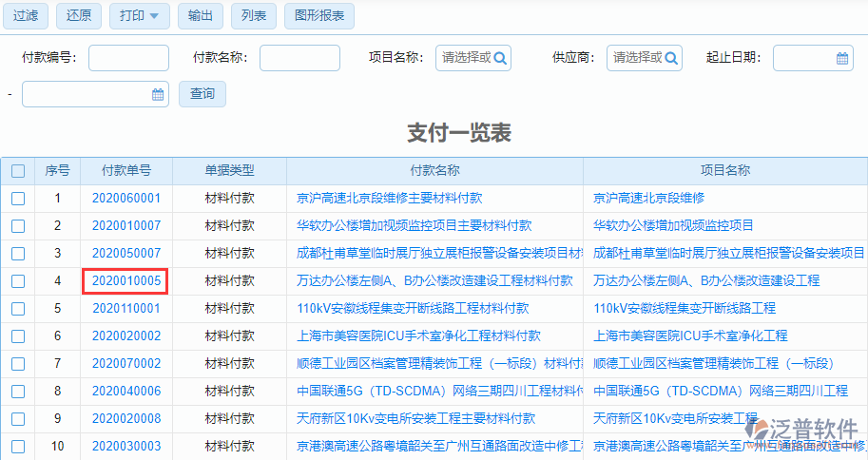
Task: Open project link 110kV安徽线程集变开断线路工程
Action: pos(685,308)
